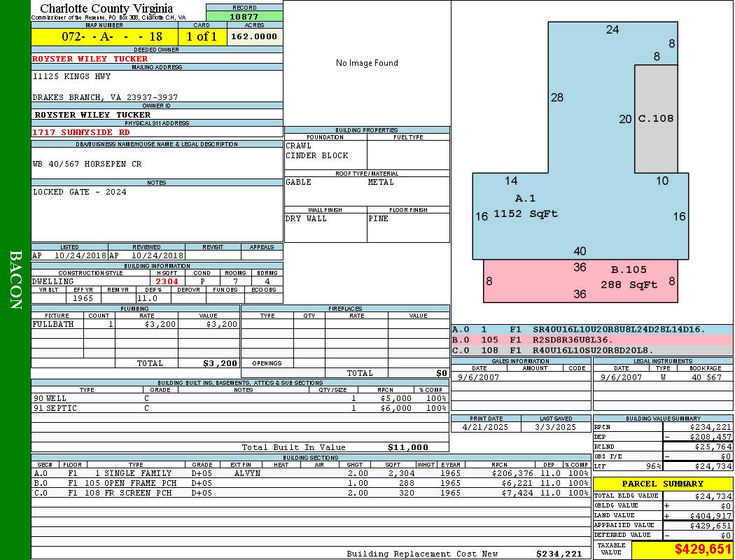Select the yellow PARCEL SUMMARY header
The height and width of the screenshot is (560, 735).
(x=662, y=484)
